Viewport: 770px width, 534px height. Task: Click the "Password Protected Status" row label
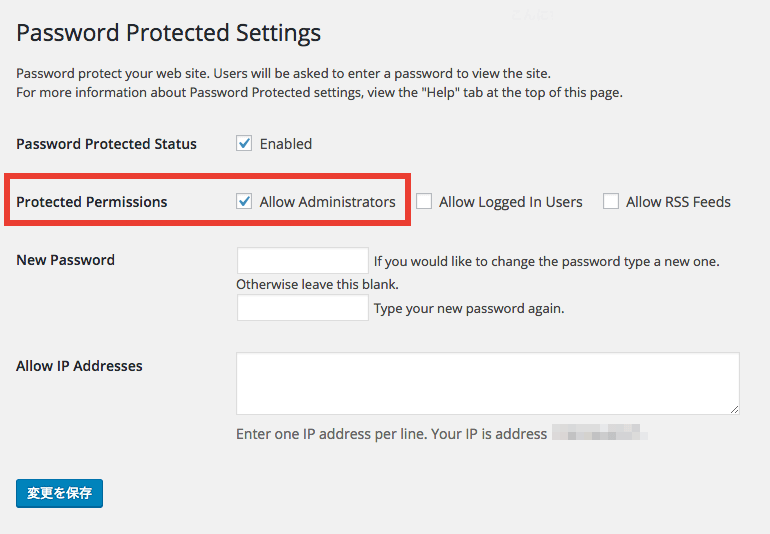[107, 144]
